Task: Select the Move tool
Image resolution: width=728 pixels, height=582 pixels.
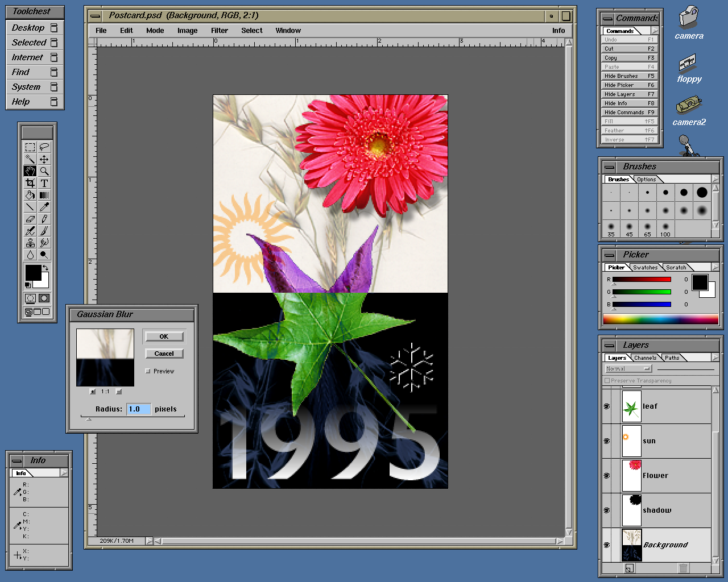Action: click(44, 159)
